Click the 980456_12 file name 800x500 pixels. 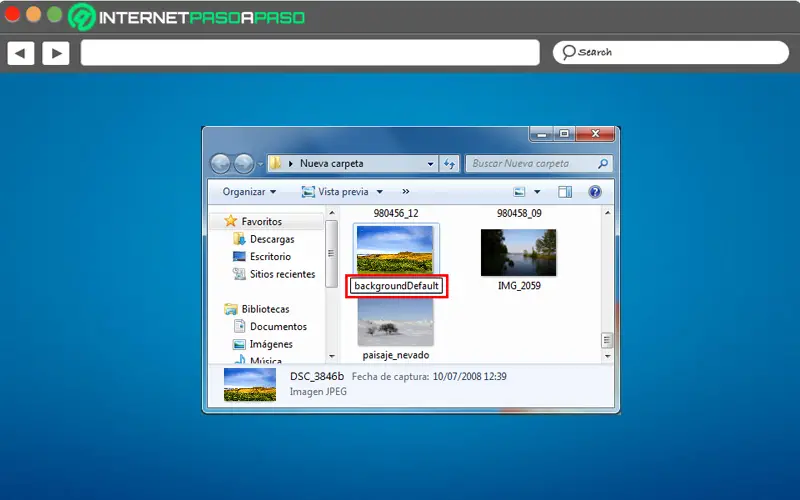pos(396,213)
